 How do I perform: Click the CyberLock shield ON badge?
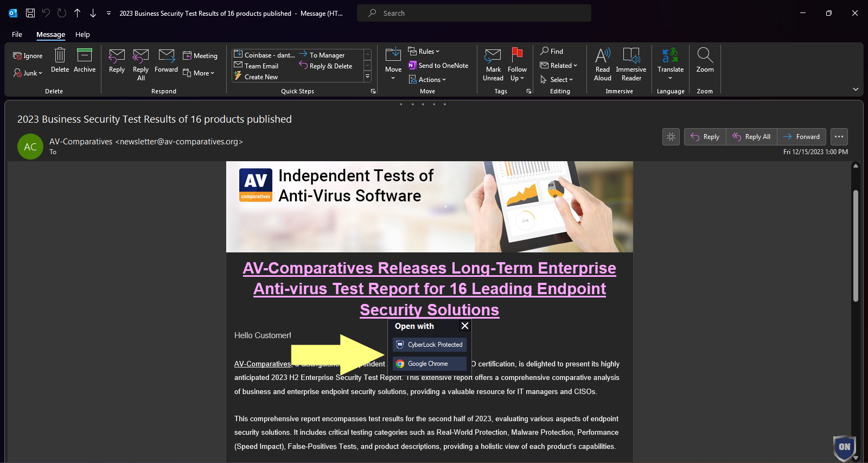(844, 447)
